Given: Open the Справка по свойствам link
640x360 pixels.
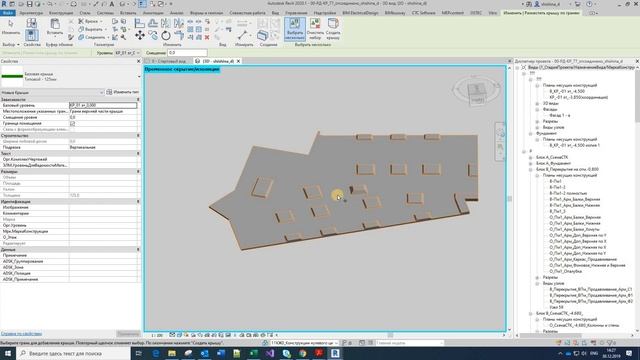Looking at the screenshot, I should point(21,333).
